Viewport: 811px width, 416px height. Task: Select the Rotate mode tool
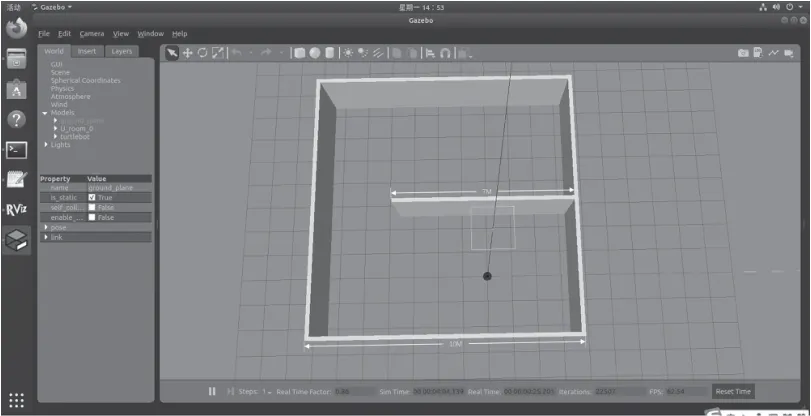(x=203, y=53)
